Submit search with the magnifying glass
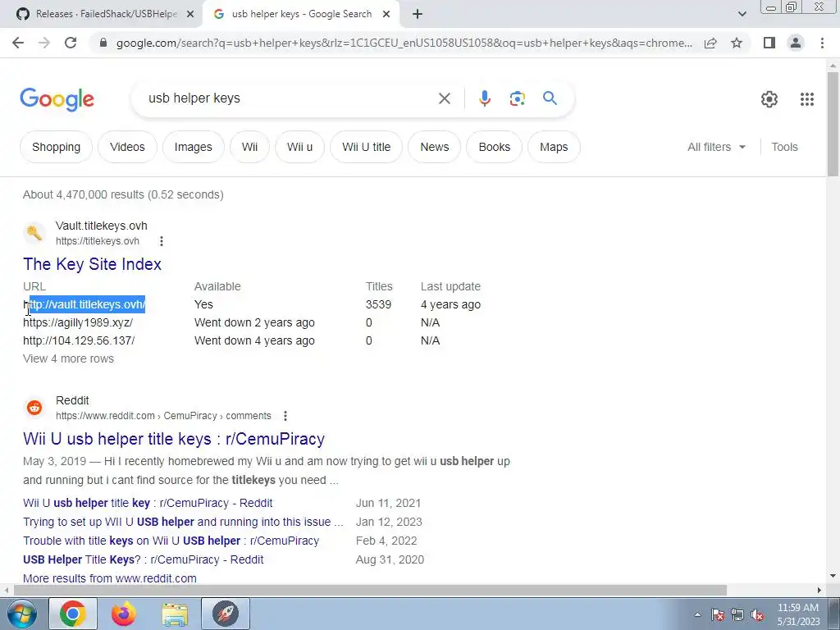The width and height of the screenshot is (840, 630). [550, 98]
